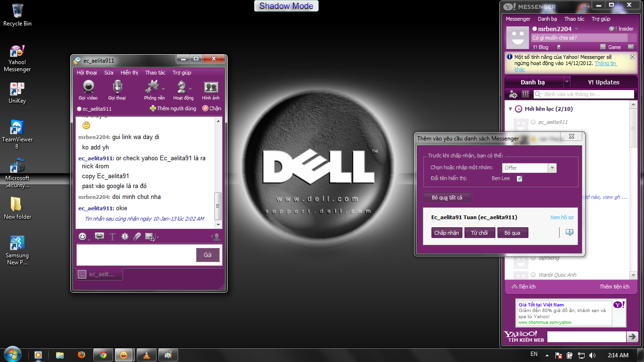Click the T text formatting icon

[x=112, y=237]
